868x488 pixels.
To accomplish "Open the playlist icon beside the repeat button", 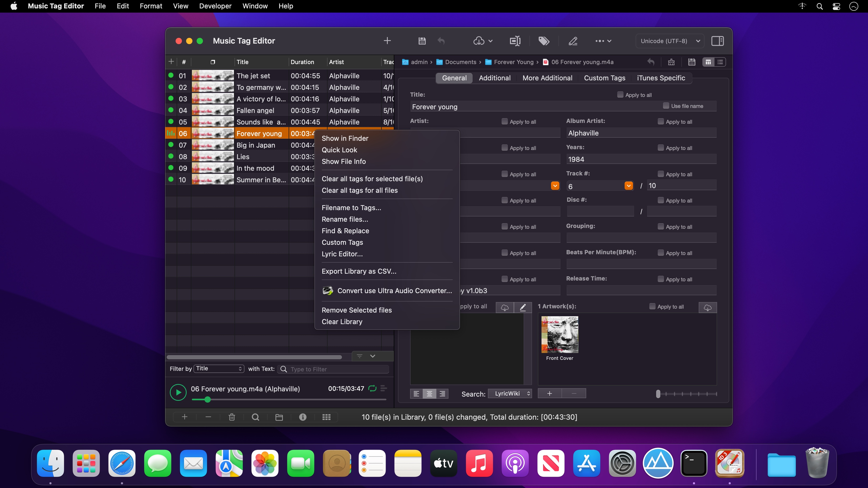I will tap(384, 388).
